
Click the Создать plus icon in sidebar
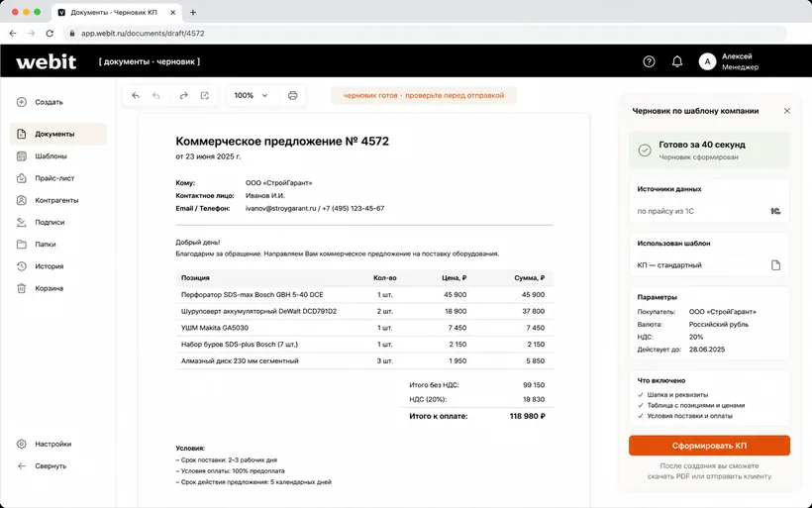tap(21, 102)
